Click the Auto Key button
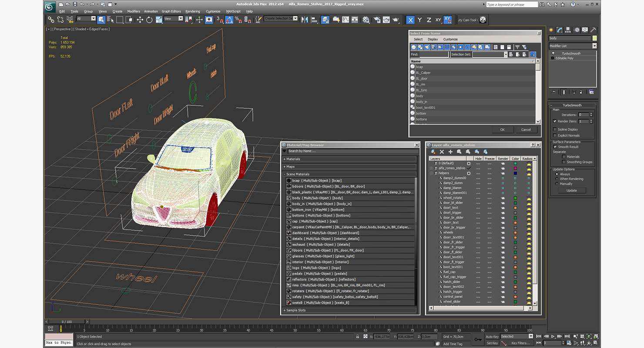Viewport: 644px width, 348px height. [x=492, y=336]
